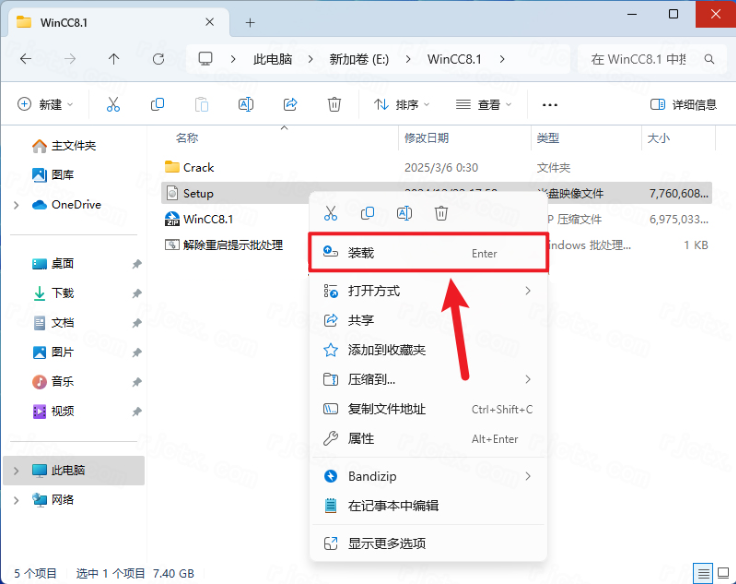Screen dimensions: 736x584
Task: Expand the 此电脑 tree node in the sidebar
Action: click(16, 470)
